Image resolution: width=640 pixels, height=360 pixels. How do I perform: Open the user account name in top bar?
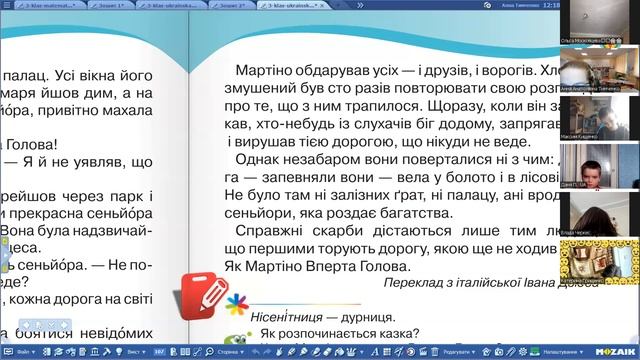(520, 5)
